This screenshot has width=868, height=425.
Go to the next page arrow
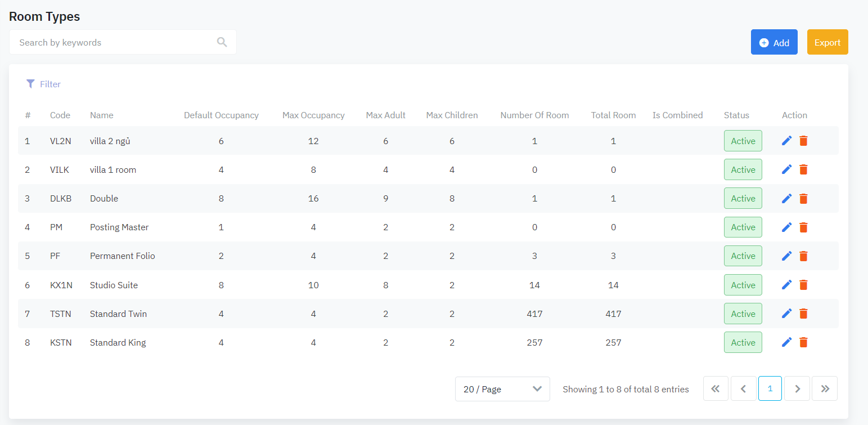[x=797, y=388]
